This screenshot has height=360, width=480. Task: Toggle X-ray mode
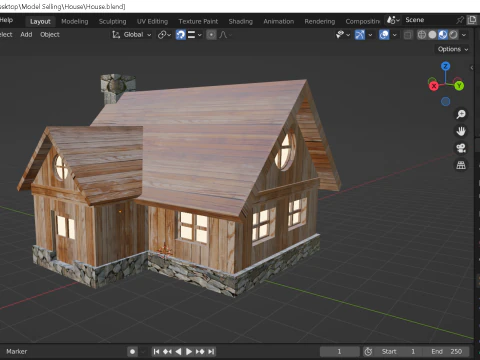[x=408, y=35]
